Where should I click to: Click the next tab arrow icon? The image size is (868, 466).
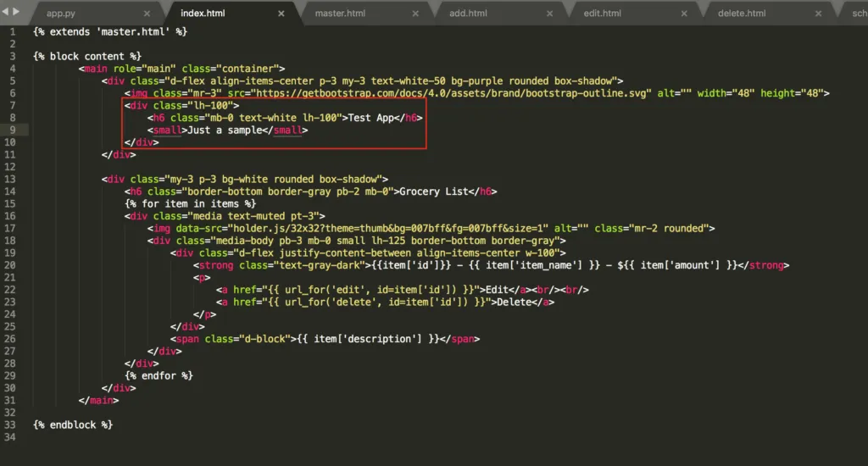coord(16,11)
